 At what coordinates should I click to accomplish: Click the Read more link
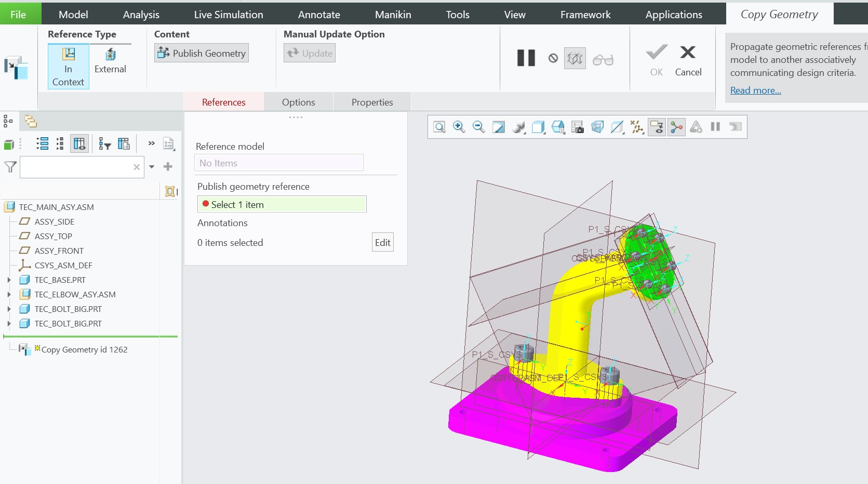pyautogui.click(x=755, y=90)
